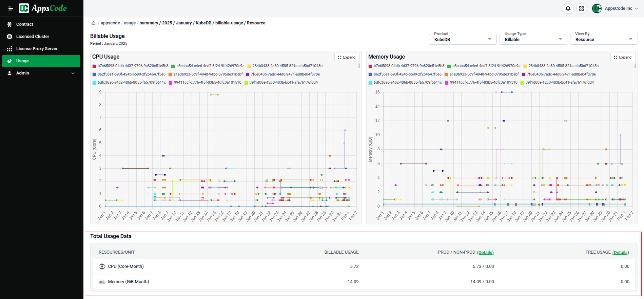644x299 pixels.
Task: Click the yellow 284b0438 swatch in Memory legend
Action: (525, 66)
